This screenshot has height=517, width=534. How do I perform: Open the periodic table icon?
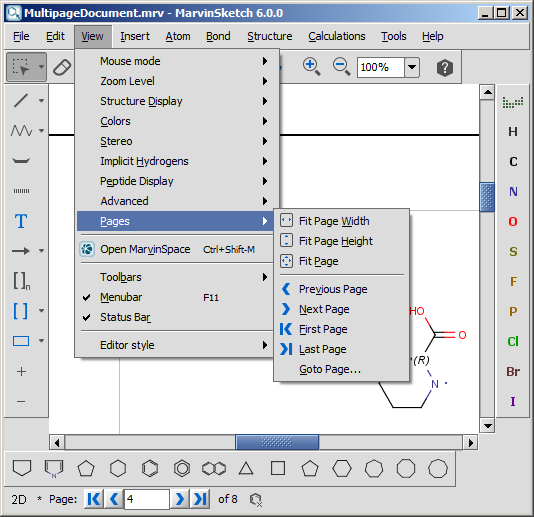point(513,102)
